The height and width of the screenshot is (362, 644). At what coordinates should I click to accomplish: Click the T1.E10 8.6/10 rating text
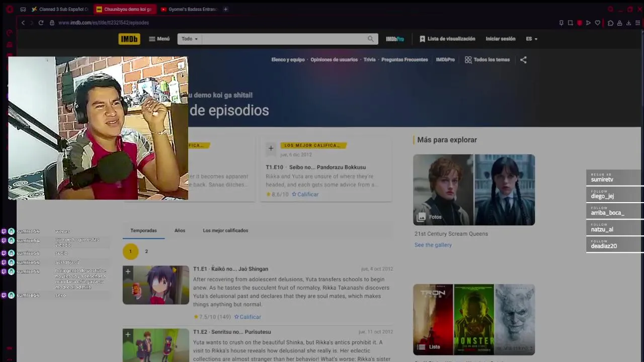(x=277, y=194)
